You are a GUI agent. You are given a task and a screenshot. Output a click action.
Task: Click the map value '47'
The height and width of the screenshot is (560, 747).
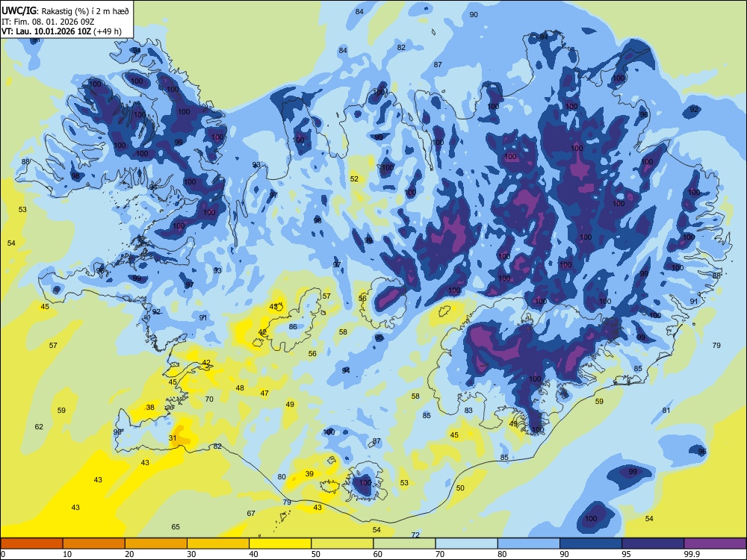[264, 393]
